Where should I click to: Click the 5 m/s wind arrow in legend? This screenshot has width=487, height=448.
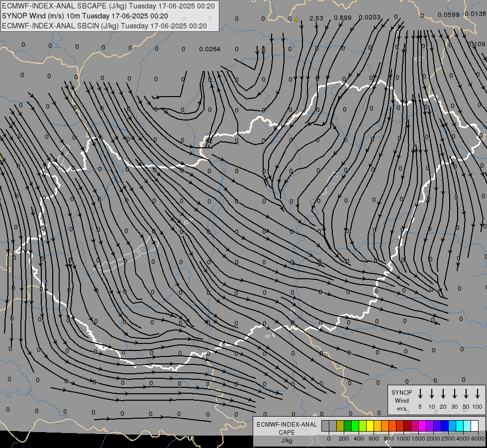pos(420,394)
